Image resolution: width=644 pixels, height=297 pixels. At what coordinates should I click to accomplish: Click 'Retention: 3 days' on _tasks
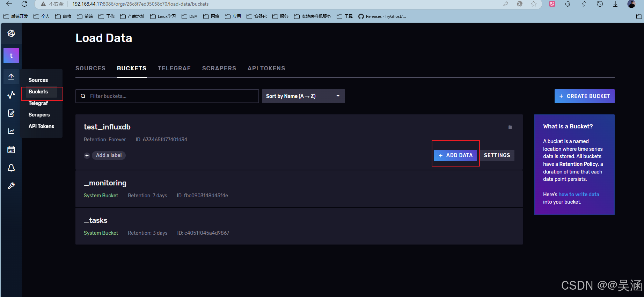[148, 233]
